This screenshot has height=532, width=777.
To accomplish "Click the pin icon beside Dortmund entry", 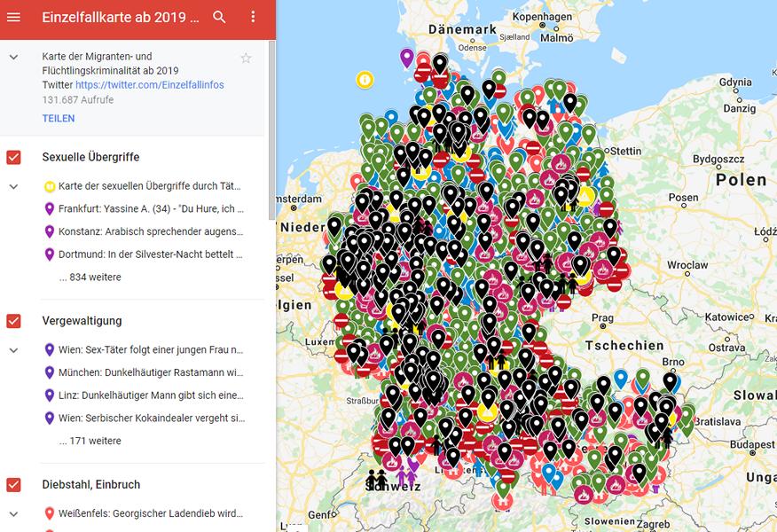I will pos(49,254).
